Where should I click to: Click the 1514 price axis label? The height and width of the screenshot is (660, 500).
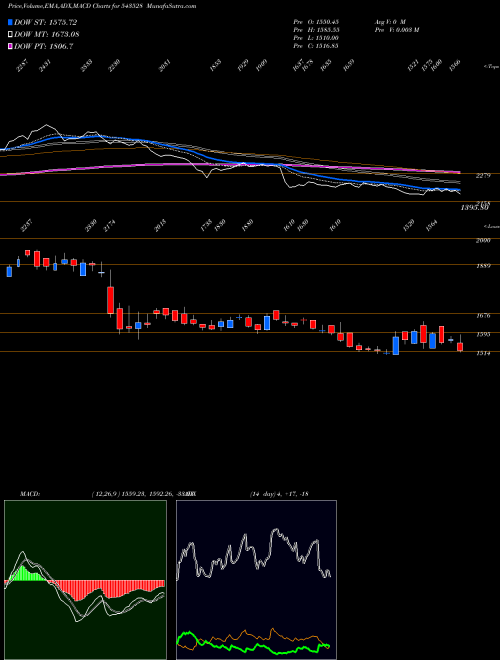(483, 354)
